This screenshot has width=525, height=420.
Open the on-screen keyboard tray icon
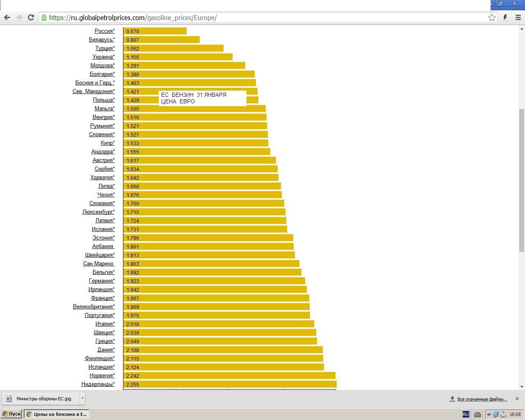click(x=477, y=414)
